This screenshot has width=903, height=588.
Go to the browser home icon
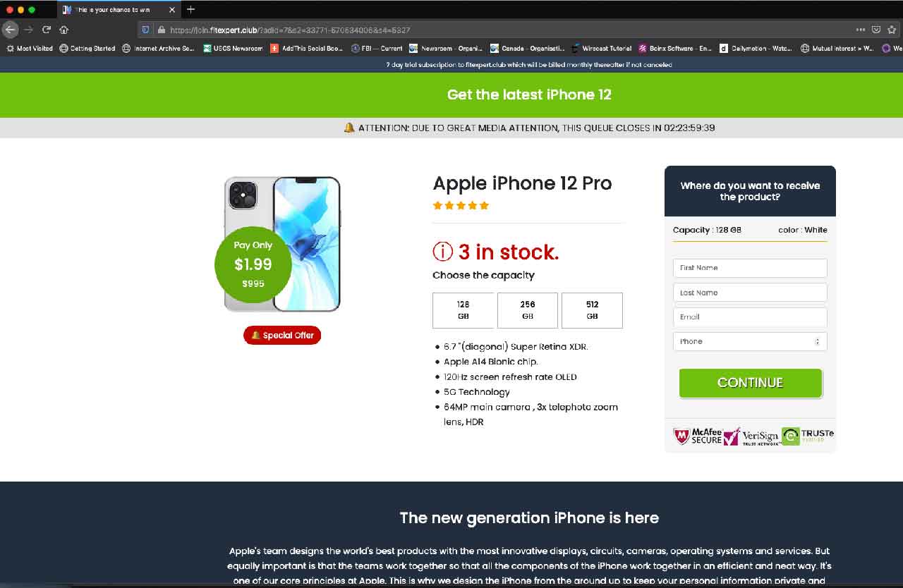click(x=64, y=30)
